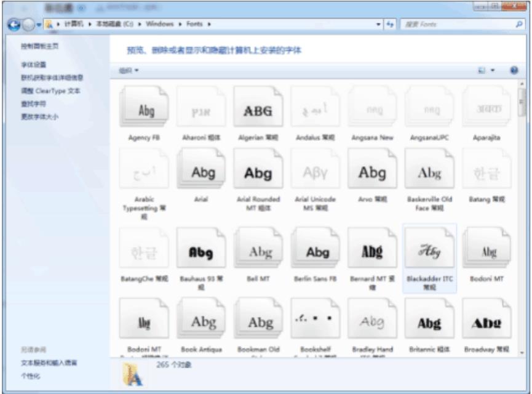
Task: Click the Aparajita font icon
Action: pos(487,107)
